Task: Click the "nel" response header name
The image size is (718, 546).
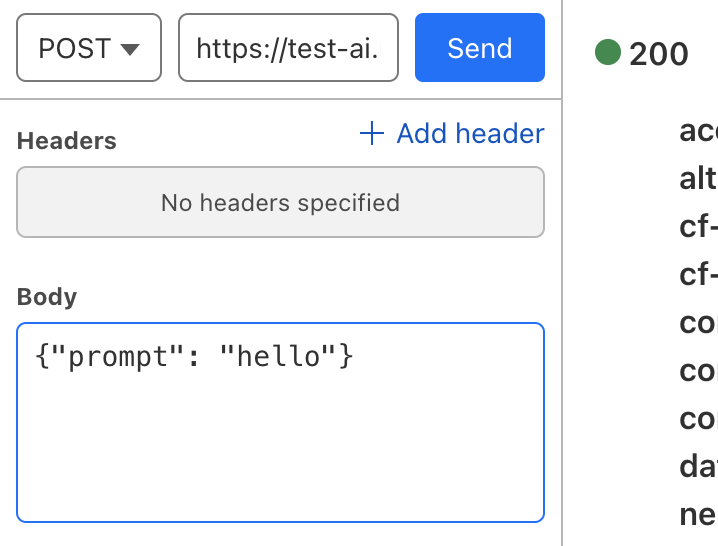Action: click(698, 515)
